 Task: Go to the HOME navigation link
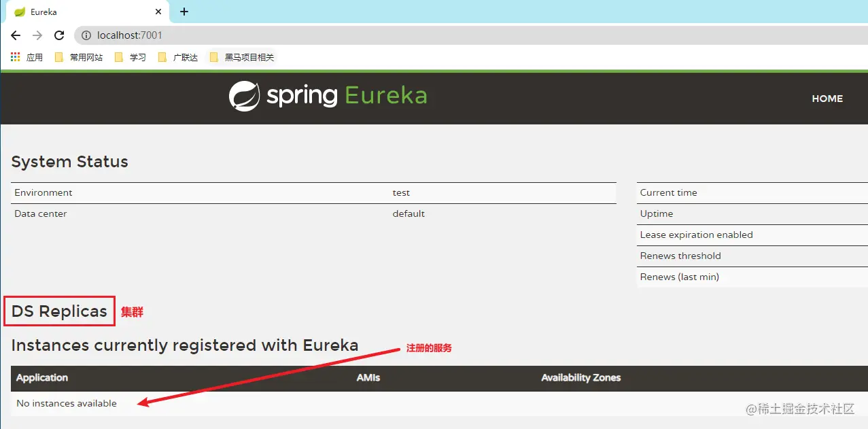[827, 99]
